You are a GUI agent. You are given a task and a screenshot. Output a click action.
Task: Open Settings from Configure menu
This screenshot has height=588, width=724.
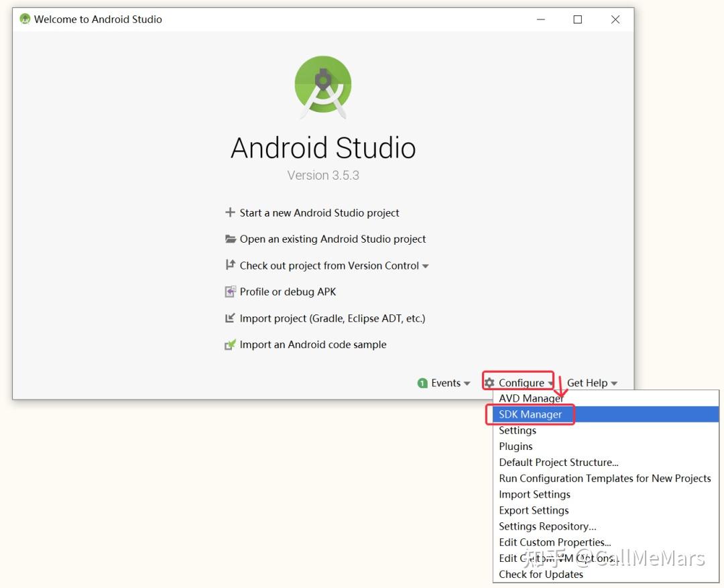606,430
